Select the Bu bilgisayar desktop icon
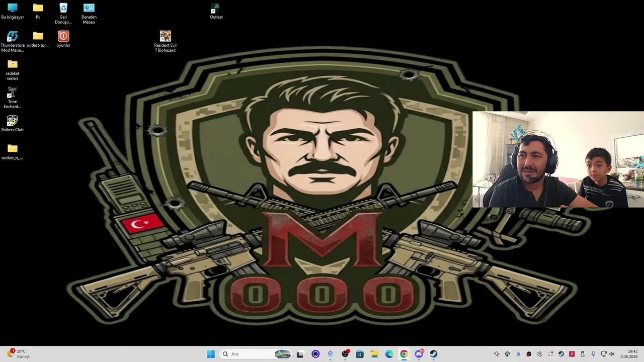This screenshot has width=644, height=362. point(13,11)
